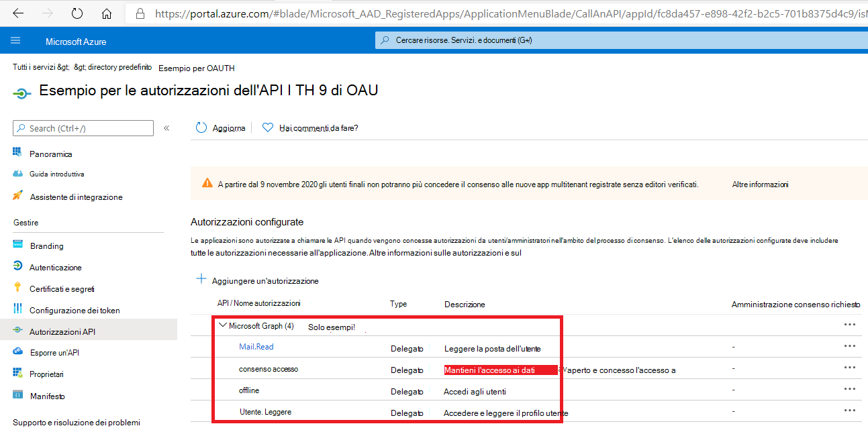View site info via the padlock icon
868x428 pixels.
(140, 13)
